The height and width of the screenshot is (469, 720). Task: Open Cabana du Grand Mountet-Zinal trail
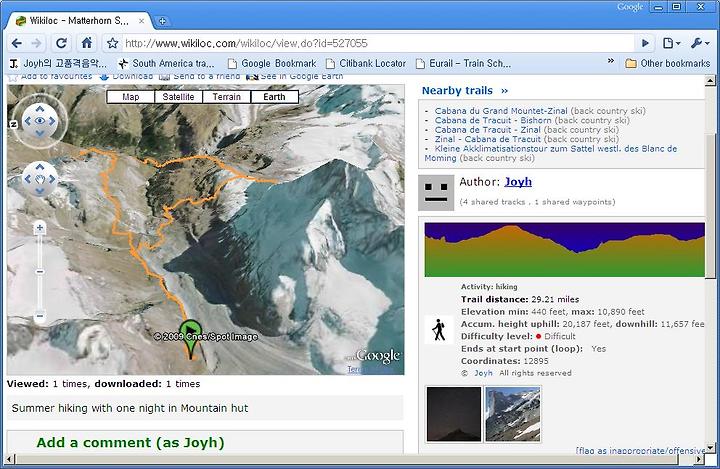click(x=501, y=111)
